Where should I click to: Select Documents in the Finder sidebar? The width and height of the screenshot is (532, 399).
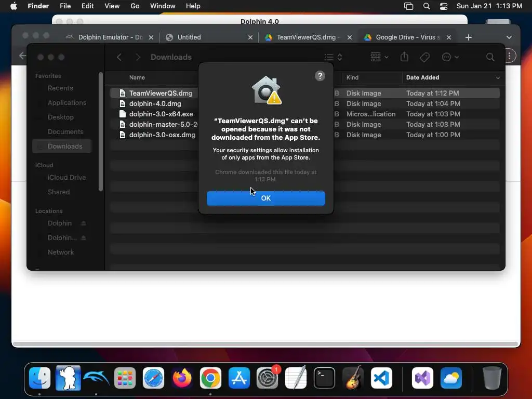[65, 132]
